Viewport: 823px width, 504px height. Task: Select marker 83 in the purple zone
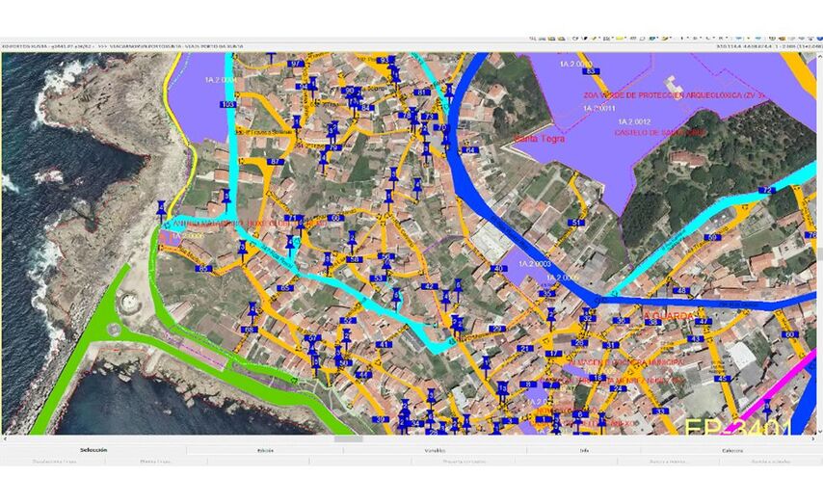[x=591, y=71]
